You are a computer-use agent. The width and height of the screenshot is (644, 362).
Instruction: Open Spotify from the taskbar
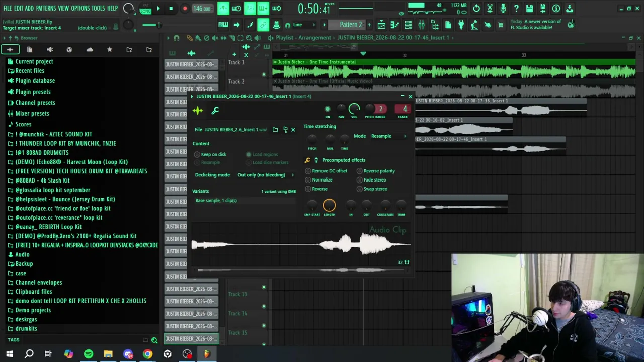tap(89, 354)
